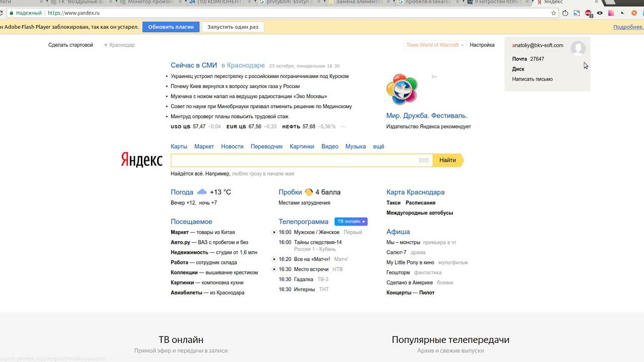The image size is (644, 362).
Task: Click the Краснодар location link
Action: coord(119,45)
